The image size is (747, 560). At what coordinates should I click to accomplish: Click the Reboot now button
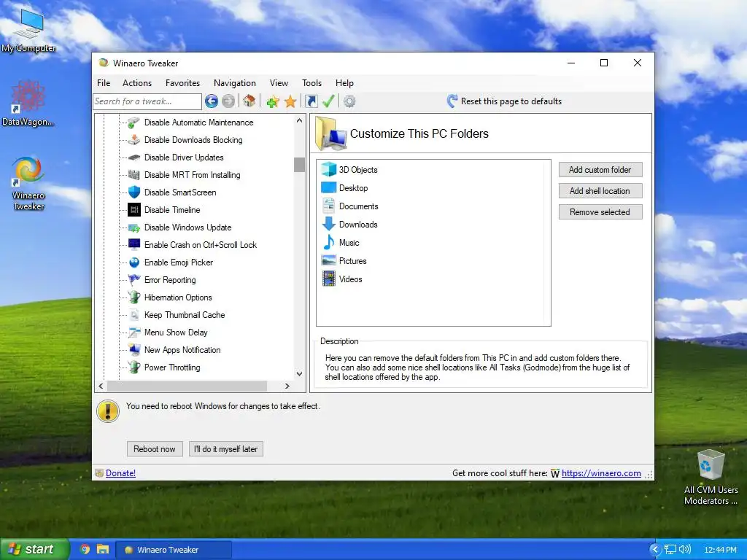point(155,448)
